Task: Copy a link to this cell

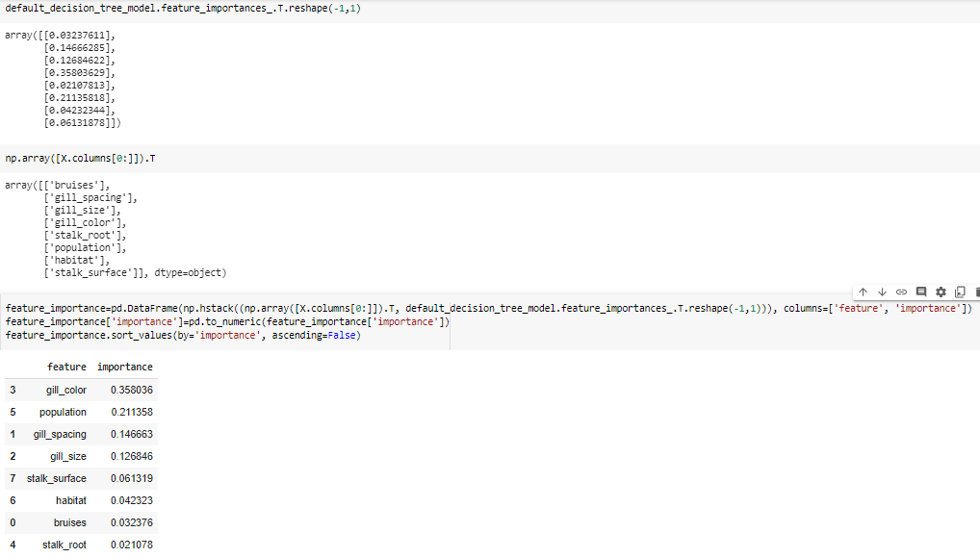Action: pyautogui.click(x=901, y=292)
